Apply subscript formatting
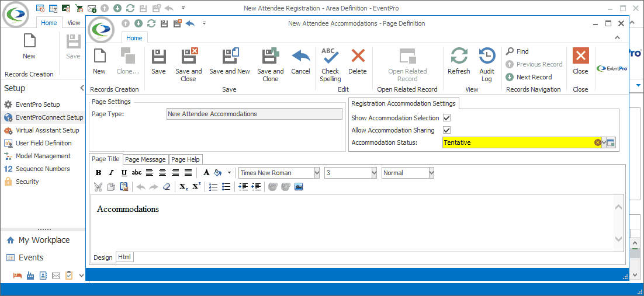Screen dimensions: 644x296 pos(183,187)
